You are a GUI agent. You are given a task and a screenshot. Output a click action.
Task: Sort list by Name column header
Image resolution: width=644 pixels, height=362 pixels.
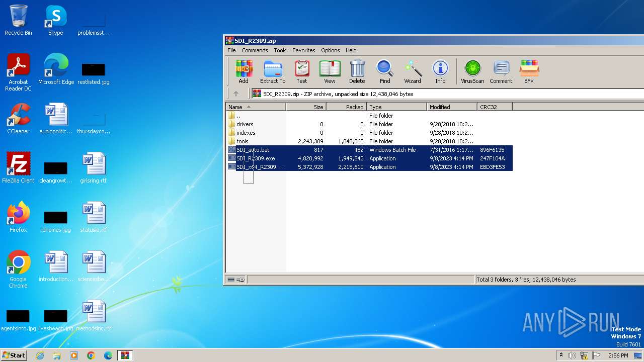point(256,107)
